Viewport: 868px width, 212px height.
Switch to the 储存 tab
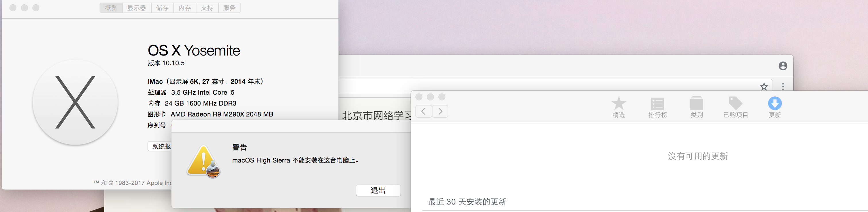tap(163, 8)
